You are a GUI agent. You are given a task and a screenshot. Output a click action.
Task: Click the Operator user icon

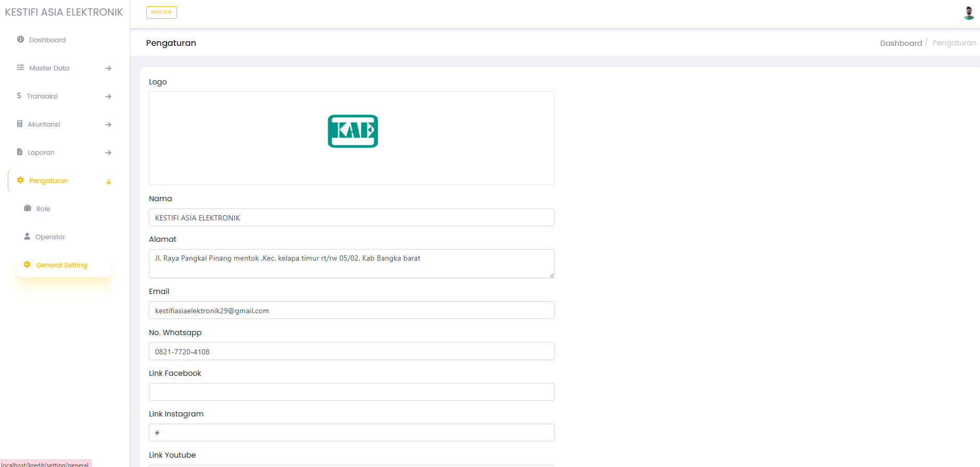point(27,237)
